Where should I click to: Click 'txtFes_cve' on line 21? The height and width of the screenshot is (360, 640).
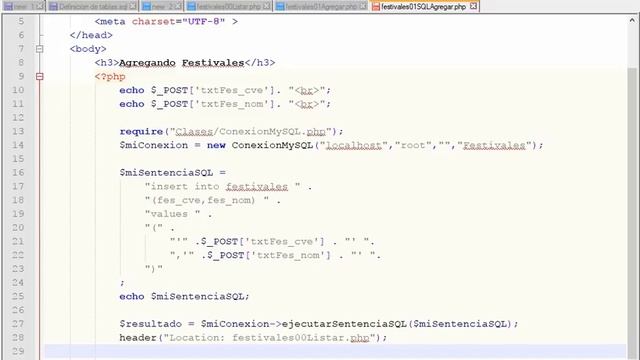click(282, 242)
